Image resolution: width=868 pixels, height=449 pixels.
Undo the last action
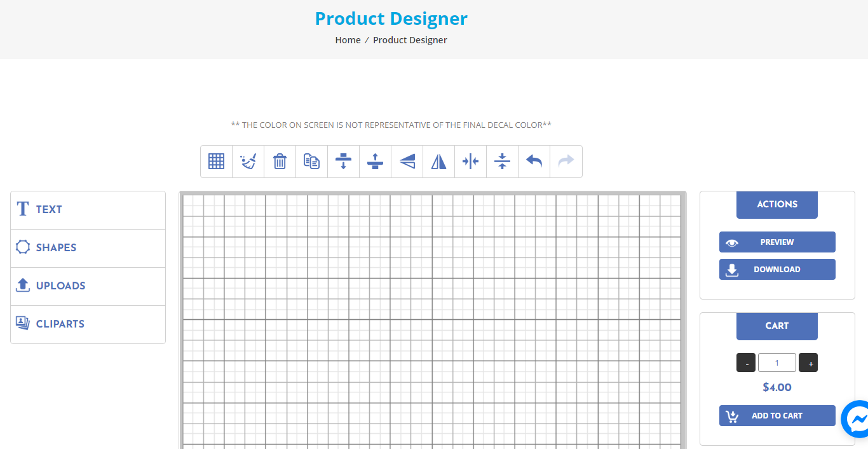[534, 161]
